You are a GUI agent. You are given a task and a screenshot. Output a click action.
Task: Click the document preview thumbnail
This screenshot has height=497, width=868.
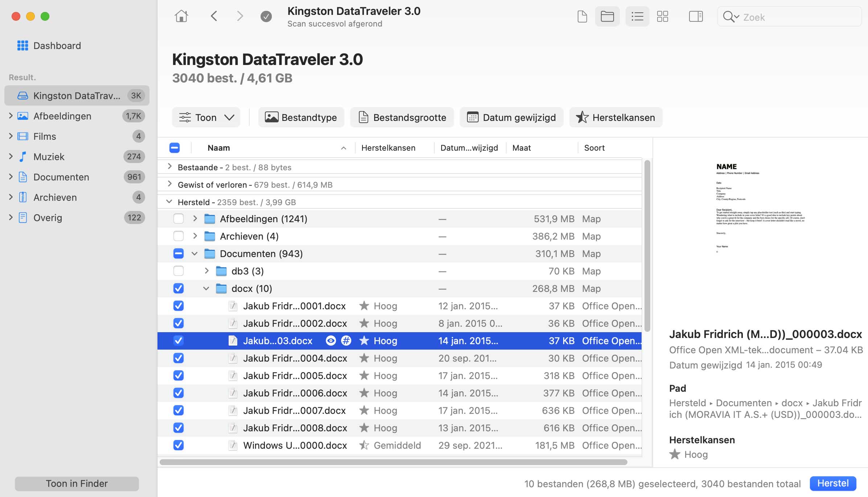point(761,208)
